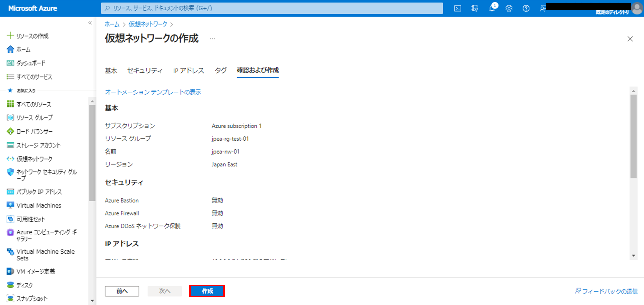Click the Virtual Machine Scale Sets icon

tap(10, 252)
